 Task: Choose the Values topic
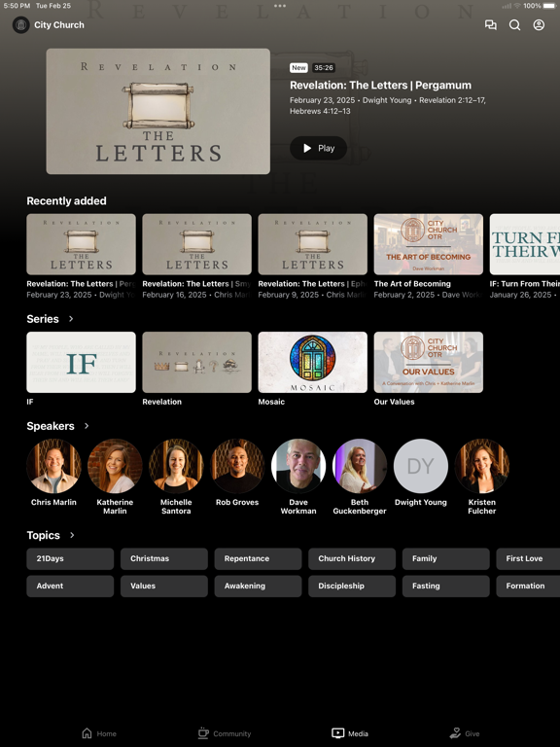tap(163, 586)
